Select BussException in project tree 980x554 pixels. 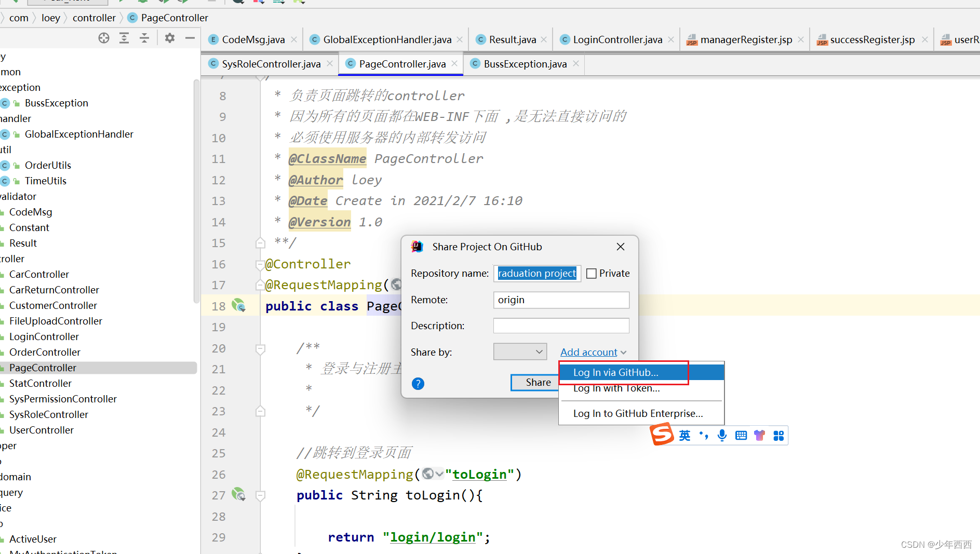56,103
